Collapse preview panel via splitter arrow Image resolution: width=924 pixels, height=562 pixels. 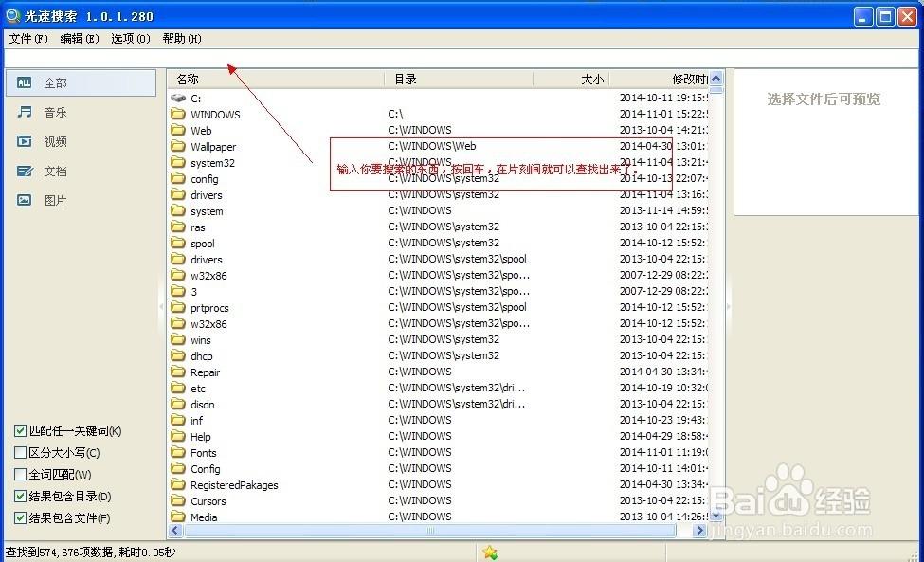click(729, 306)
